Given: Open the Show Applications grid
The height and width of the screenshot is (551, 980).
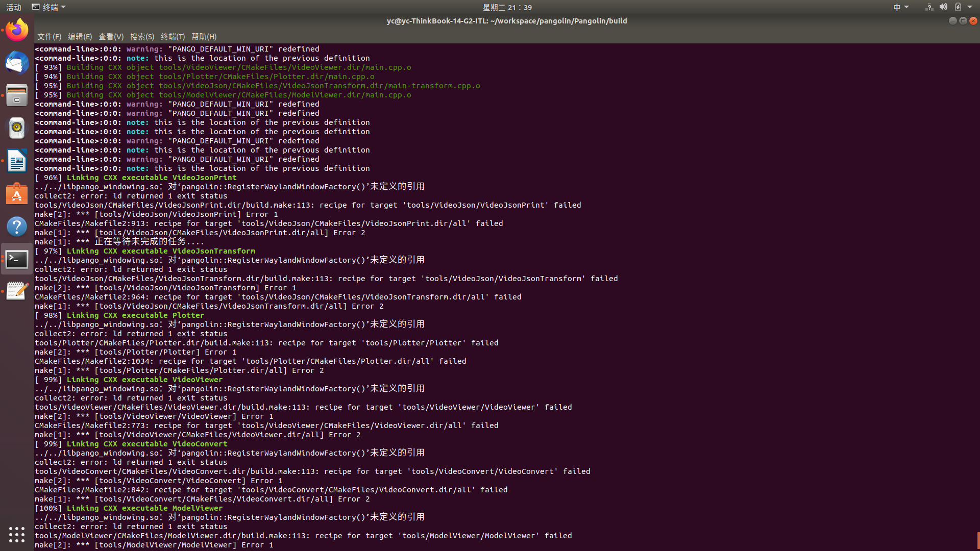Looking at the screenshot, I should 17,535.
